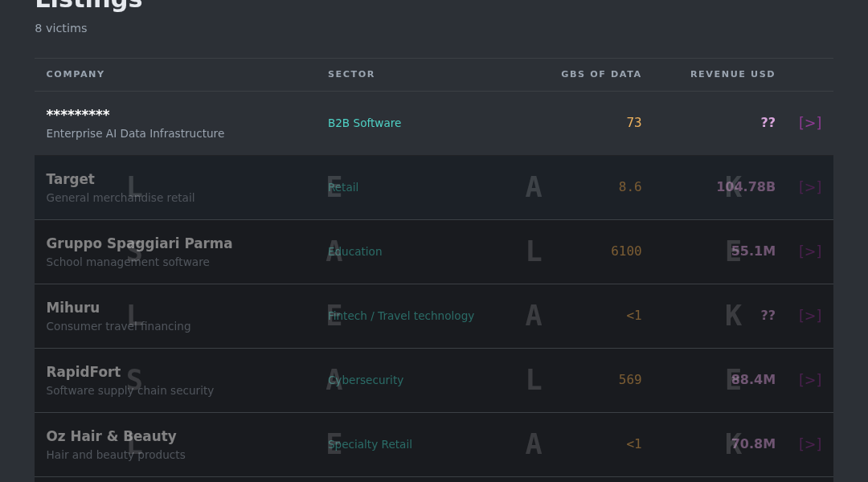The height and width of the screenshot is (482, 868).
Task: Sort by the COMPANY column header
Action: 76,74
